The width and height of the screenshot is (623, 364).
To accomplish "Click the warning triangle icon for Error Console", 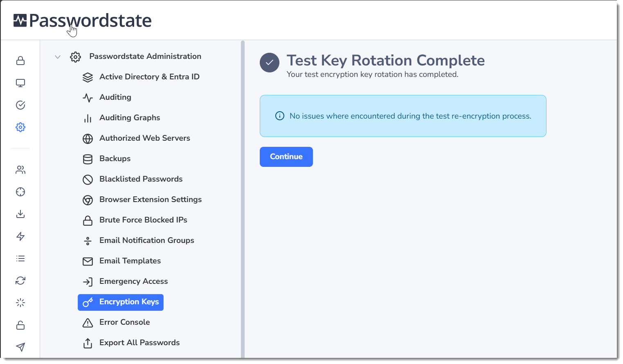I will click(88, 323).
